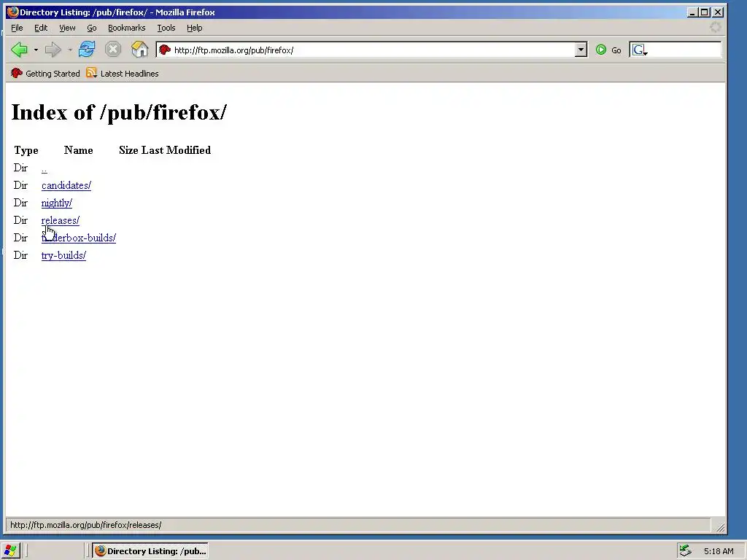Screen dimensions: 747x560
Task: Open the search engine selector icon
Action: [x=639, y=50]
